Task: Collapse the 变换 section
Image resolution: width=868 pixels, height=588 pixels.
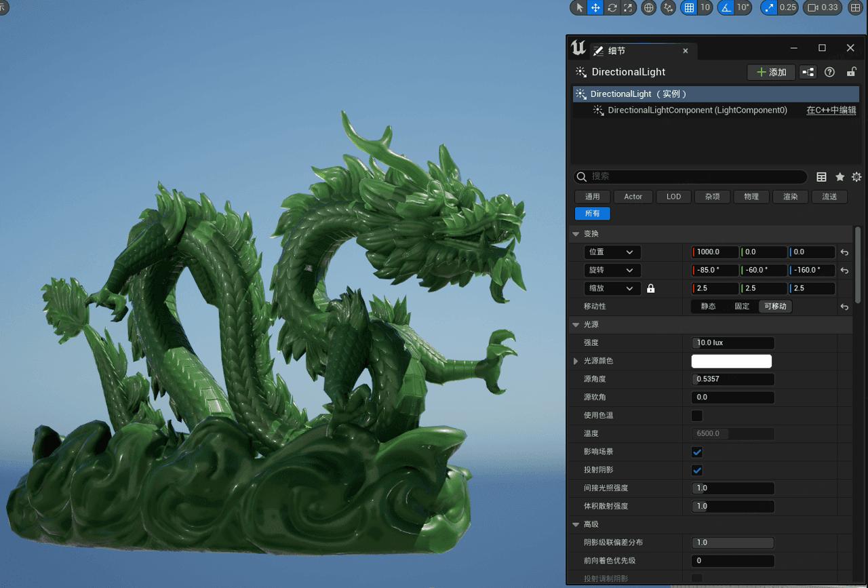Action: tap(576, 234)
